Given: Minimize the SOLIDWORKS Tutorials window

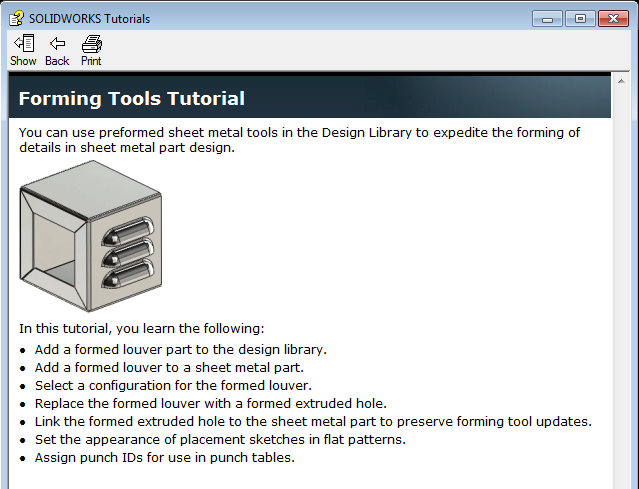Looking at the screenshot, I should point(547,19).
